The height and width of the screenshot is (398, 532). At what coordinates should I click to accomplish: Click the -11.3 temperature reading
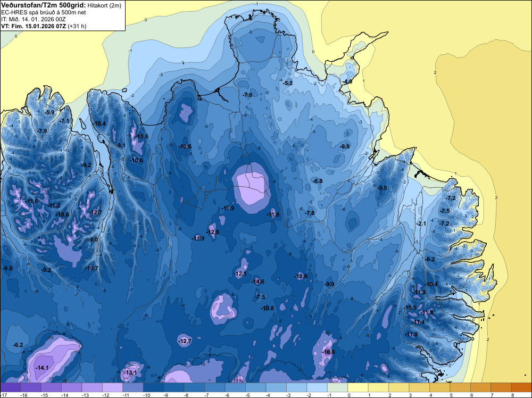(x=419, y=293)
